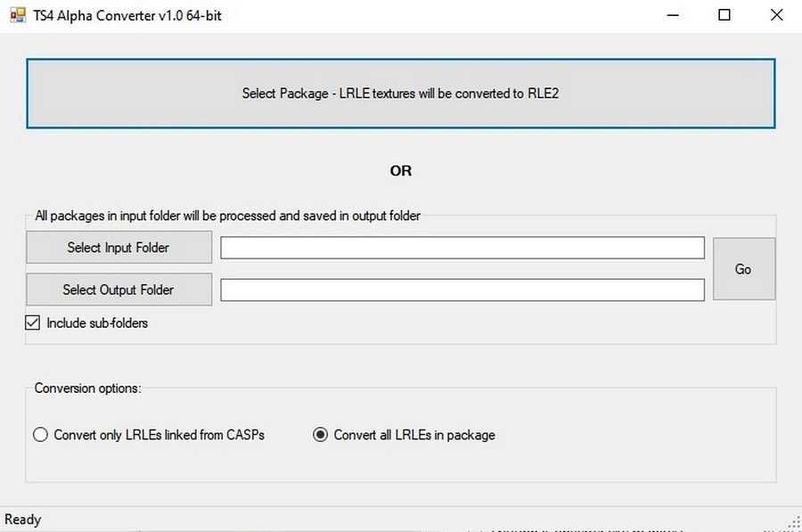Image resolution: width=802 pixels, height=532 pixels.
Task: Click Select Input Folder button
Action: 119,247
